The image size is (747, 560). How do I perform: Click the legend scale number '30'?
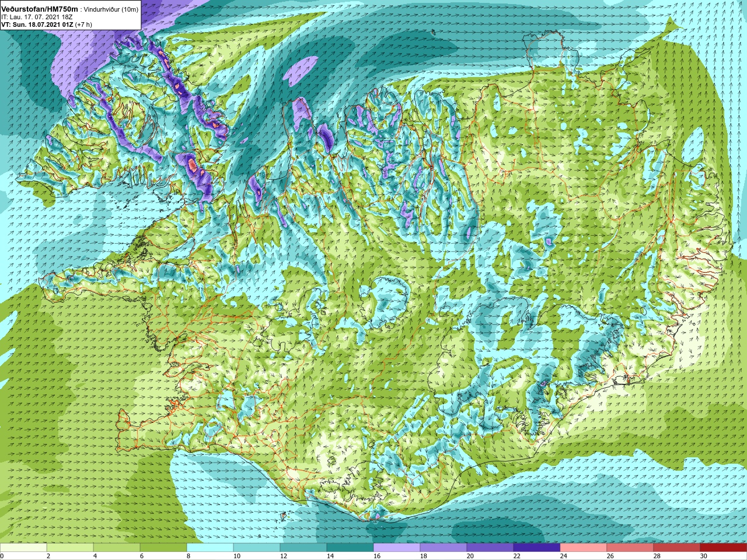704,556
